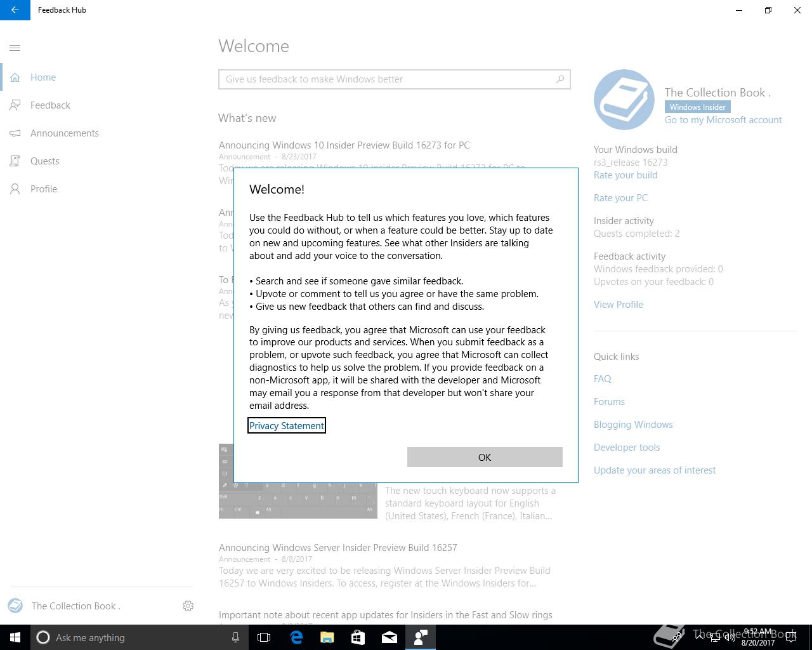Open Announcing Windows Server Insider Preview Build 16257
The height and width of the screenshot is (650, 812).
[338, 548]
